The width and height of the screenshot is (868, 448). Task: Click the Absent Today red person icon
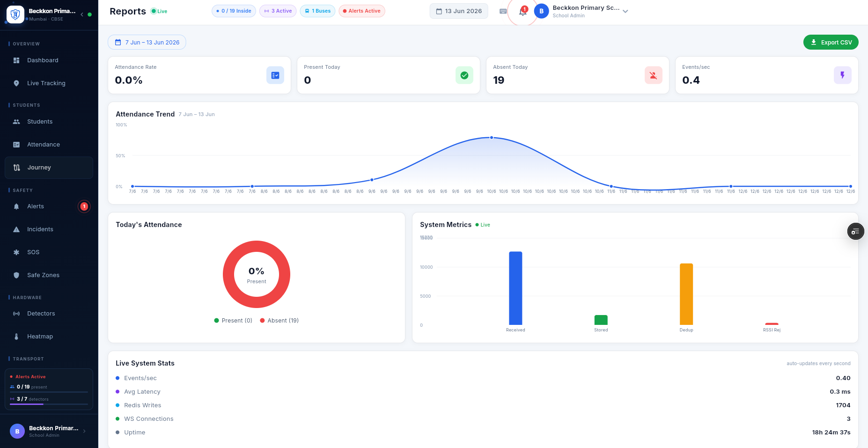654,75
